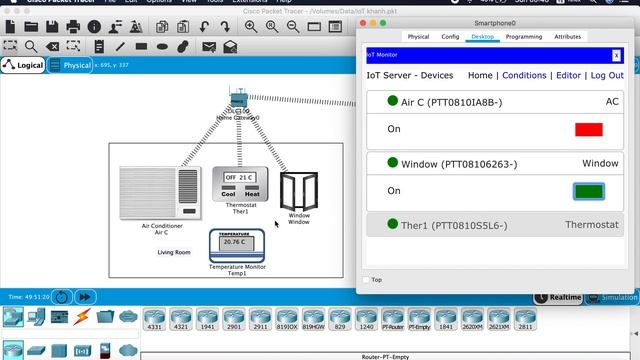
Task: Add a simple PDU envelope
Action: coord(209,47)
